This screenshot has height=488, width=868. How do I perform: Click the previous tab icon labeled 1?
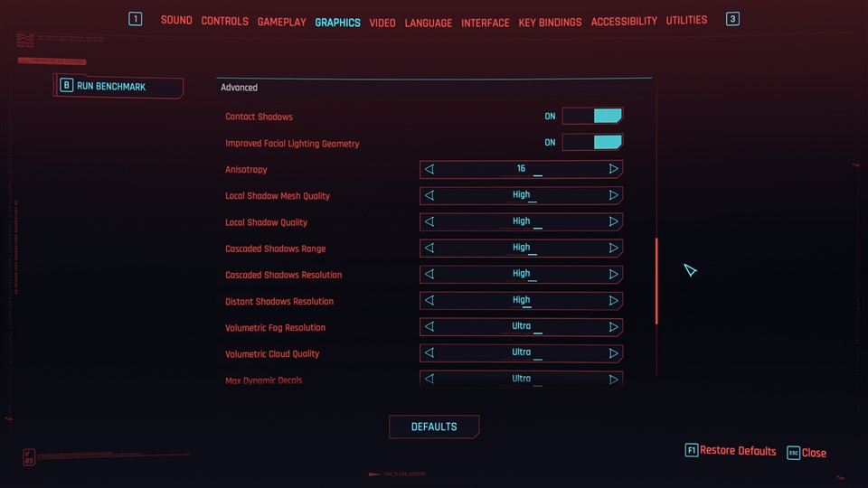[135, 19]
